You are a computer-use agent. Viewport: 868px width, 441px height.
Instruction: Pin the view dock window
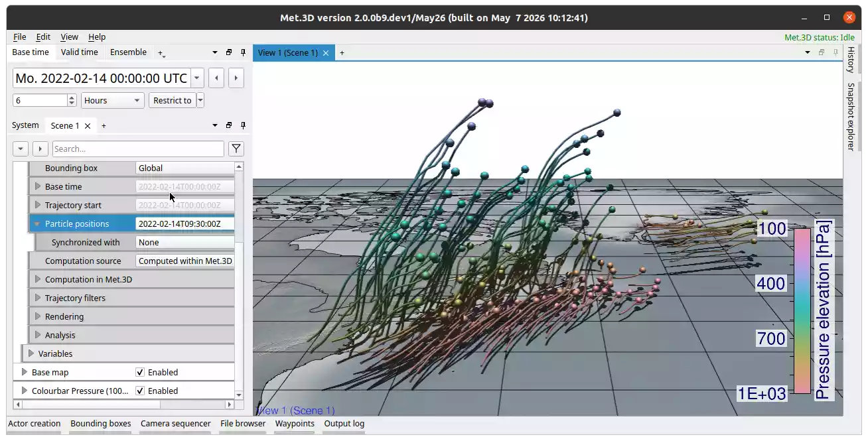click(x=835, y=52)
